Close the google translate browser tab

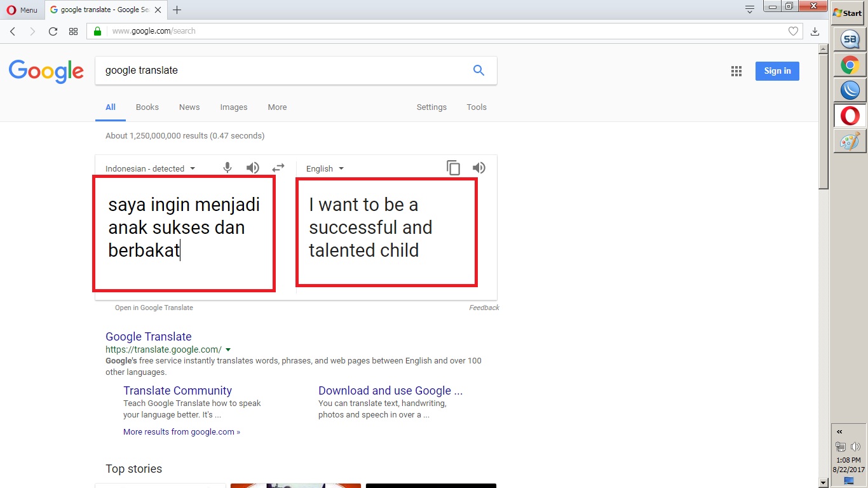[x=158, y=10]
